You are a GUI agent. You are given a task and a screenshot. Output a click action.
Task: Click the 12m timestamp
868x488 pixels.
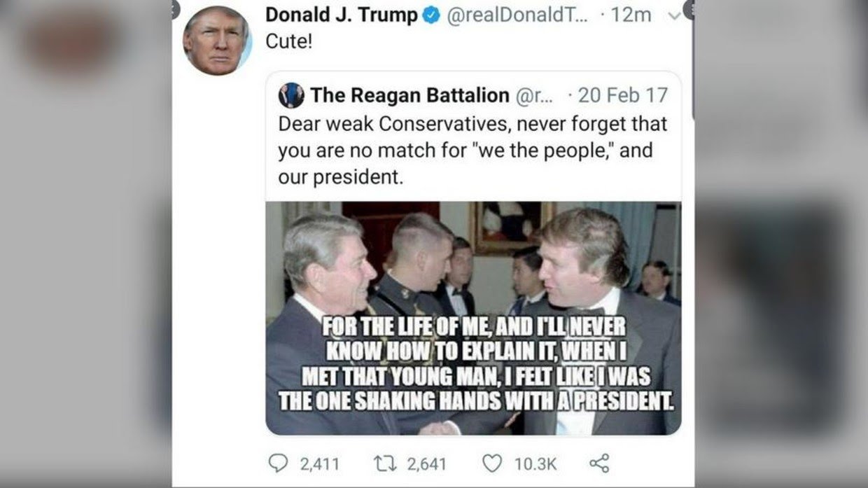[631, 15]
